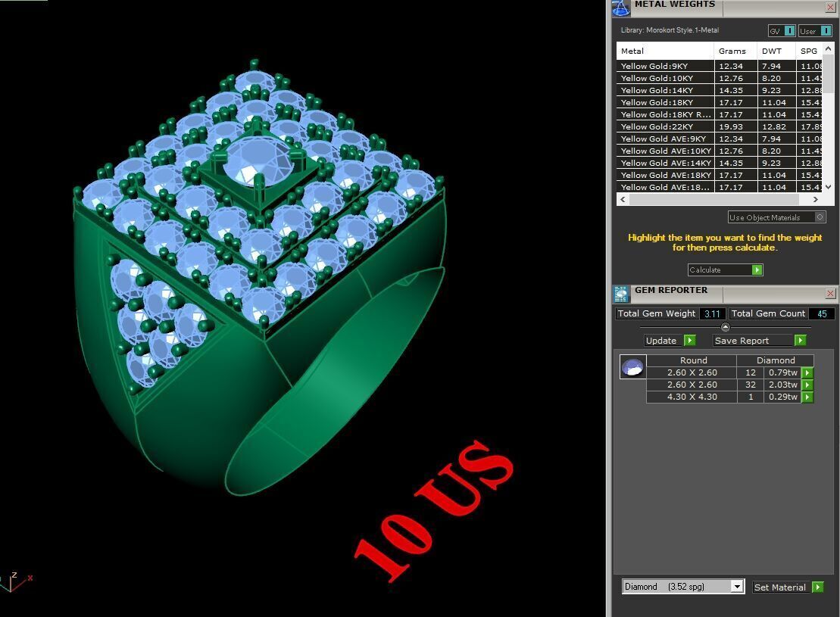Click green arrow beside Save Report

coord(800,340)
